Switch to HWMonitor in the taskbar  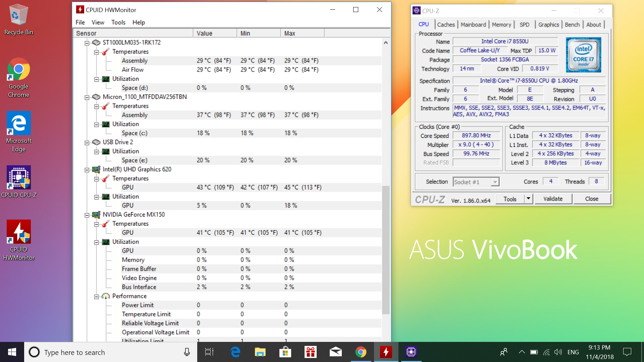tap(386, 352)
